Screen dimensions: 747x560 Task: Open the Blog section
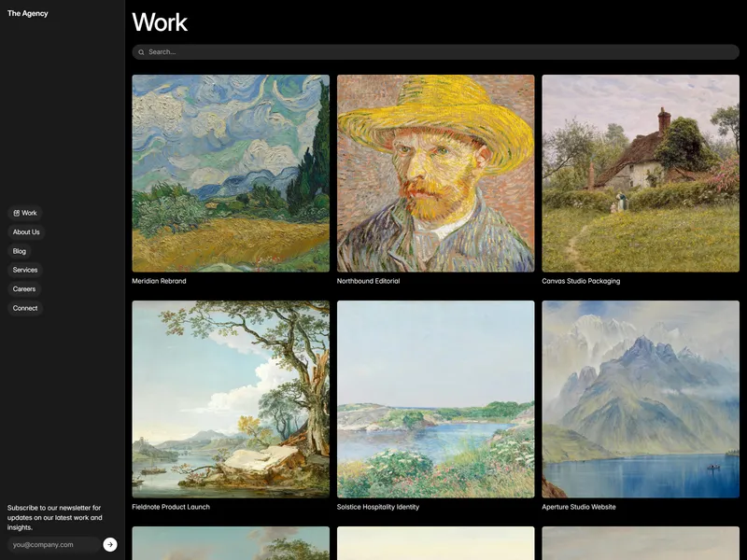[20, 251]
